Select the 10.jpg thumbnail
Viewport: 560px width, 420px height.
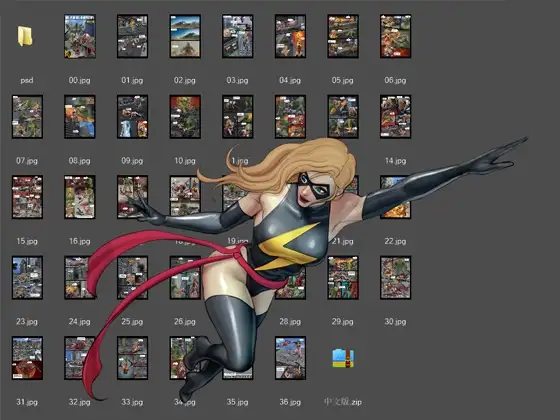click(185, 116)
